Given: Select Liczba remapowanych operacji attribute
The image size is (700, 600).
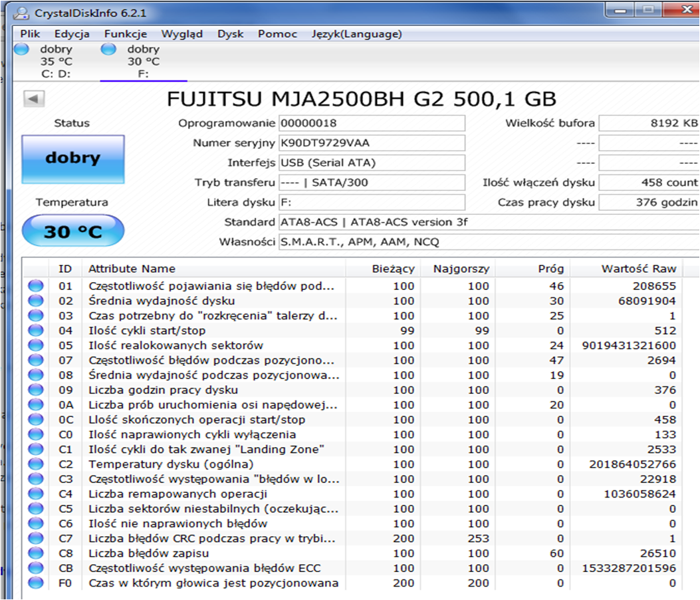Looking at the screenshot, I should click(x=177, y=494).
